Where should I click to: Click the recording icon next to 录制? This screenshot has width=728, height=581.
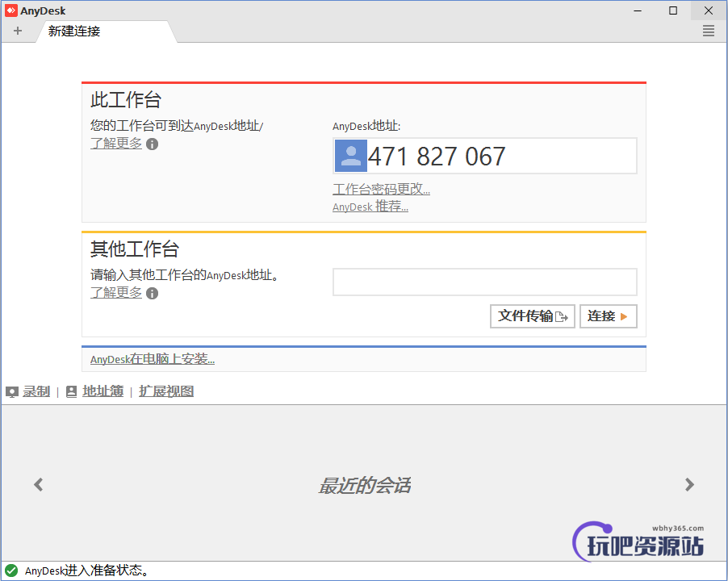[x=12, y=392]
